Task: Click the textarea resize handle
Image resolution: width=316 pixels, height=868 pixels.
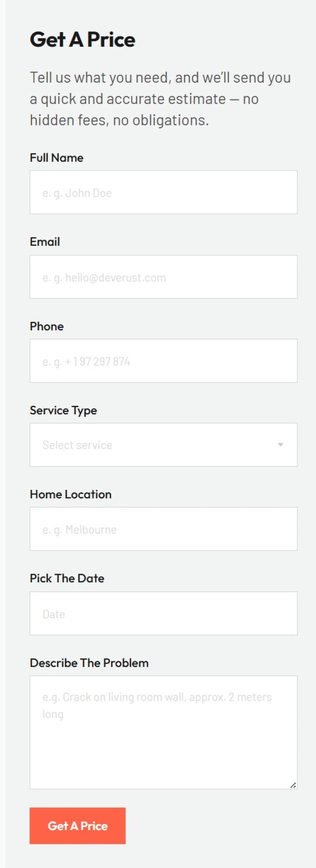Action: [x=293, y=785]
